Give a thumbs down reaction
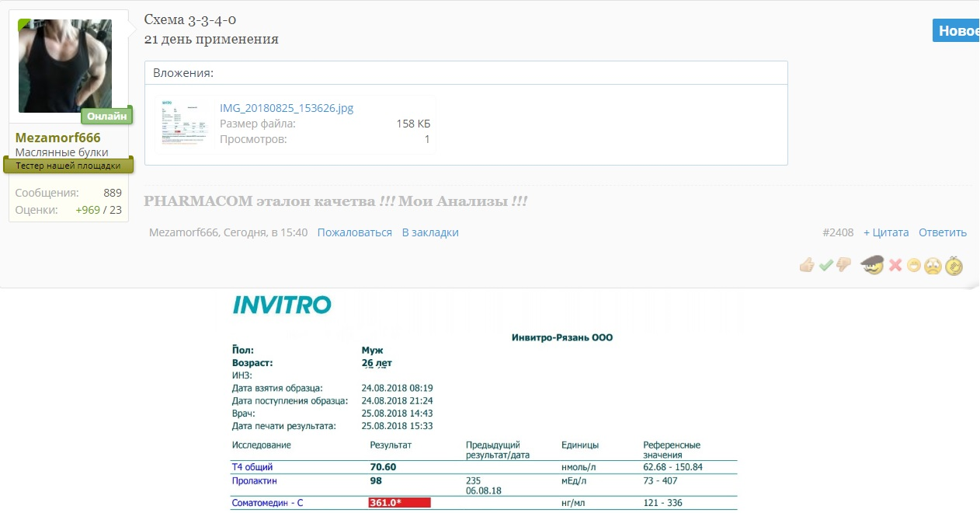The image size is (980, 513). (843, 265)
